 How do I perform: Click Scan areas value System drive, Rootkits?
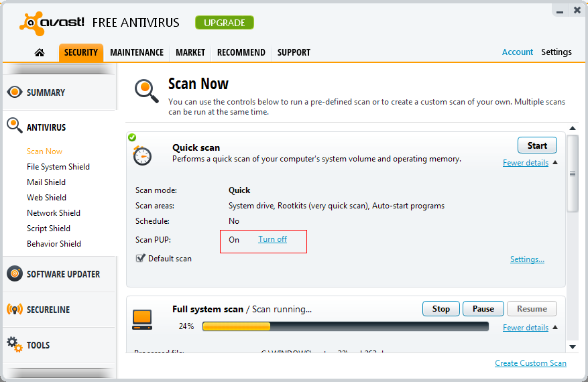[x=337, y=206]
